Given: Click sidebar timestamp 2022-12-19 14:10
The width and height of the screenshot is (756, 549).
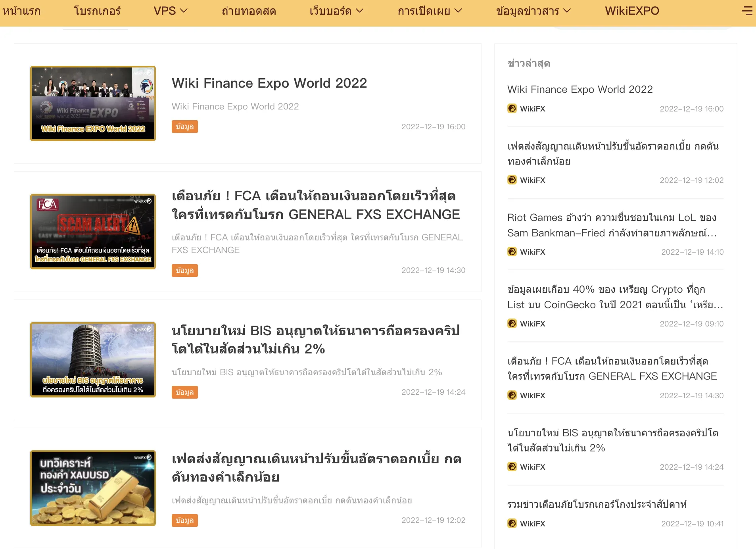Looking at the screenshot, I should point(693,252).
